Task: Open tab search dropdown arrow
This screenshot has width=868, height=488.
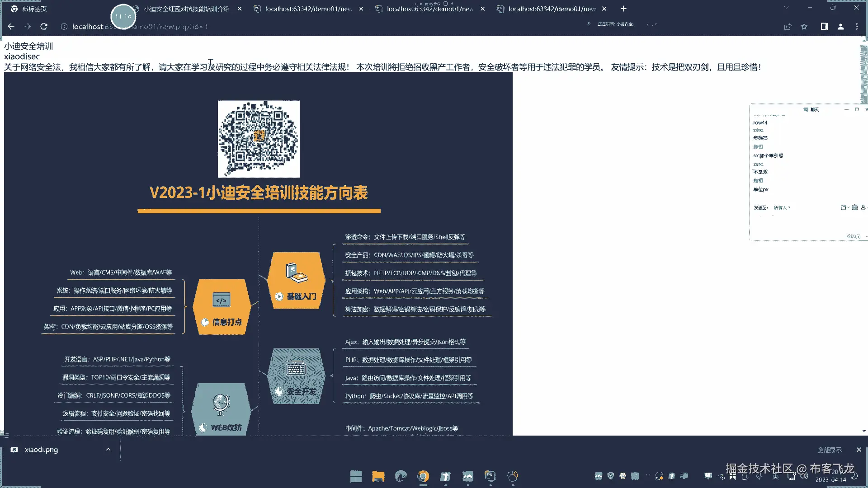Action: (786, 8)
